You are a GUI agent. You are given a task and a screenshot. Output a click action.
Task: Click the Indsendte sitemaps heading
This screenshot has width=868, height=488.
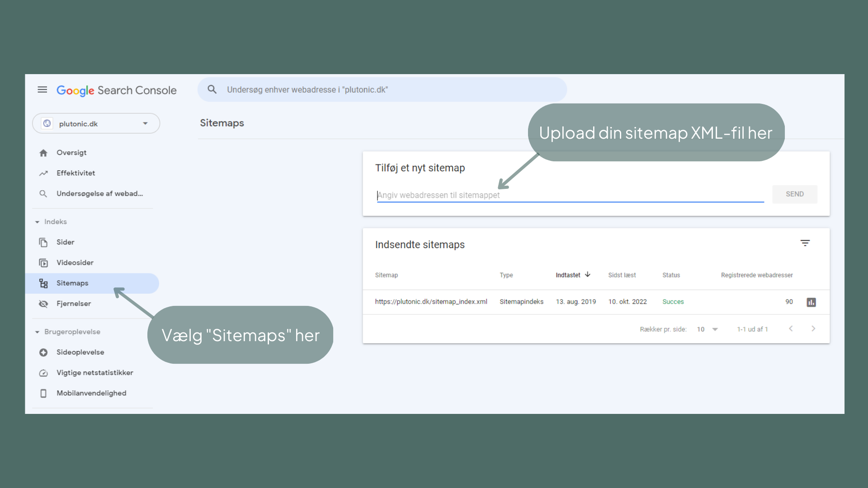pyautogui.click(x=420, y=245)
